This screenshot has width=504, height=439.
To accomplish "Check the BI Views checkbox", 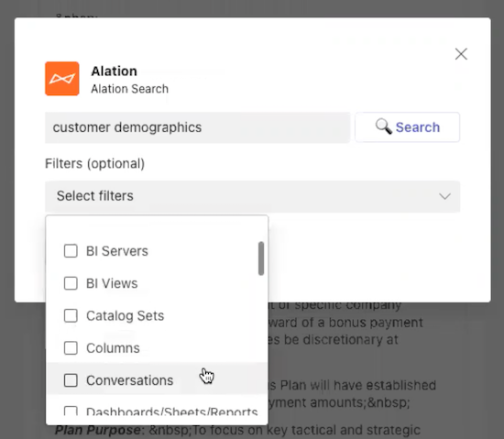I will pyautogui.click(x=71, y=283).
